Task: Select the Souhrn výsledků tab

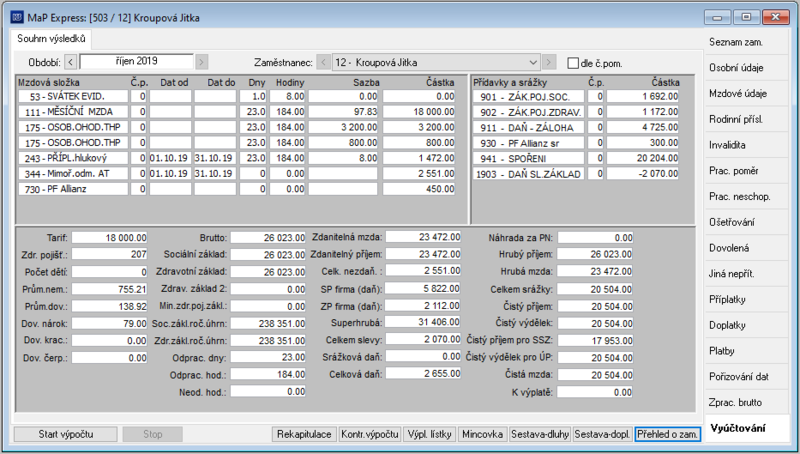Action: click(51, 39)
